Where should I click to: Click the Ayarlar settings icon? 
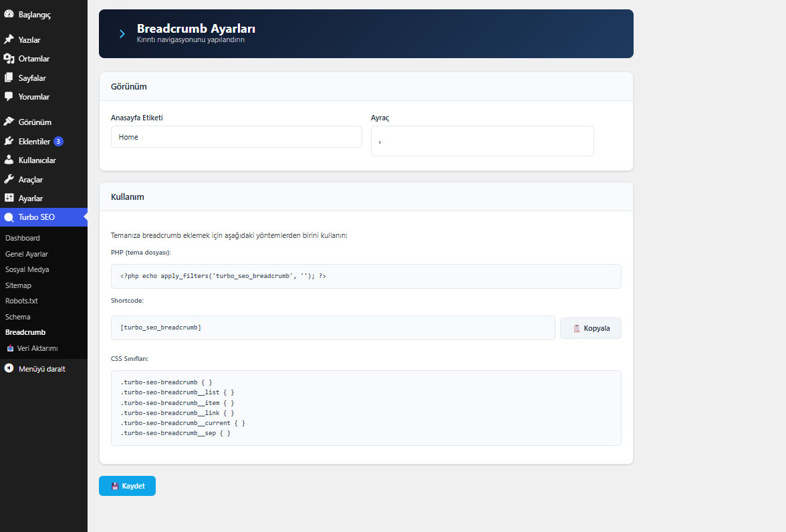coord(9,198)
